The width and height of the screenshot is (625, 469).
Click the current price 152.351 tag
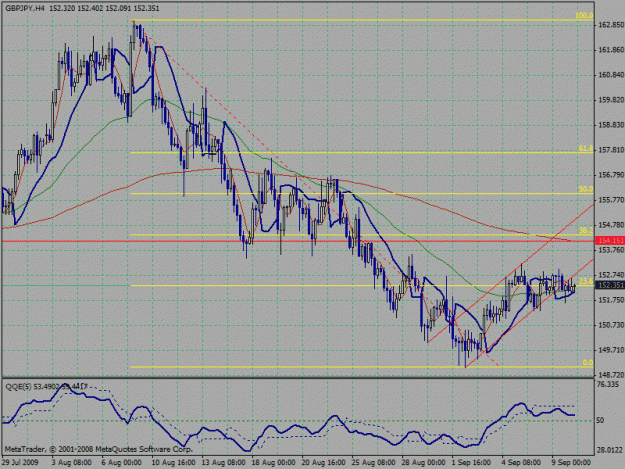[610, 285]
